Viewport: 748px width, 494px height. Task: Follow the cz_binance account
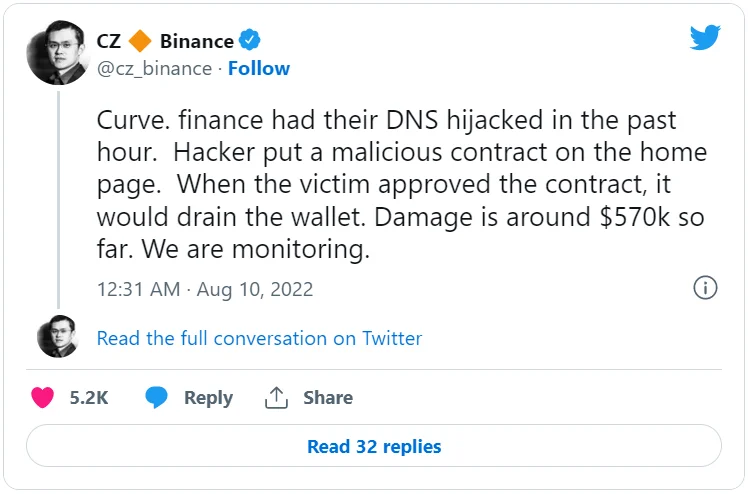tap(259, 68)
